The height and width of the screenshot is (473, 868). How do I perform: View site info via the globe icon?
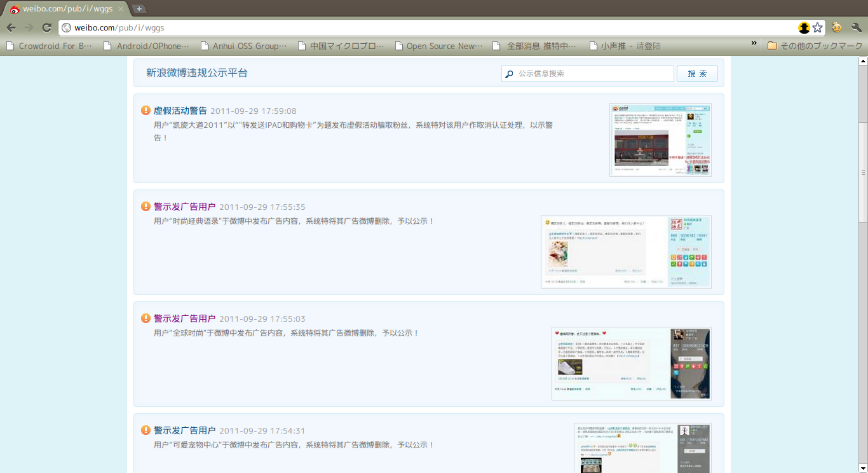point(67,27)
